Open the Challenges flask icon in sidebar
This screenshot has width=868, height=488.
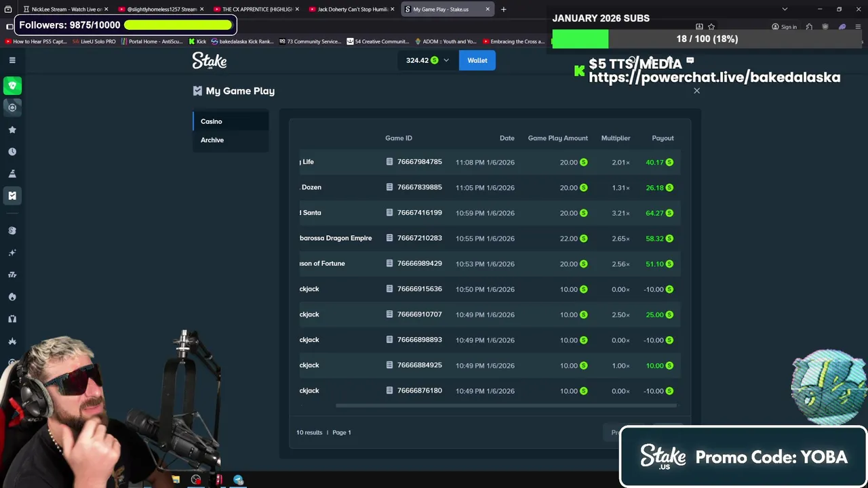(x=12, y=174)
